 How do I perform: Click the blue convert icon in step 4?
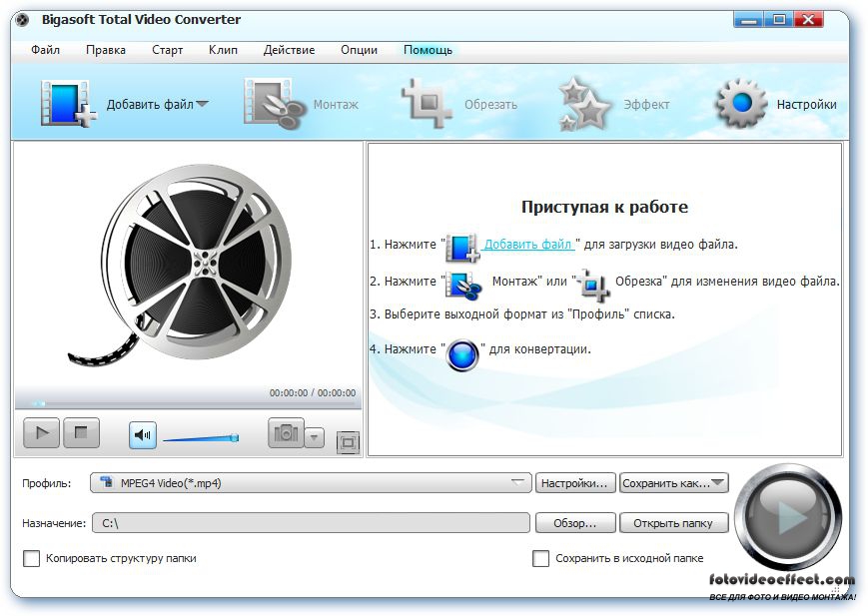coord(462,354)
